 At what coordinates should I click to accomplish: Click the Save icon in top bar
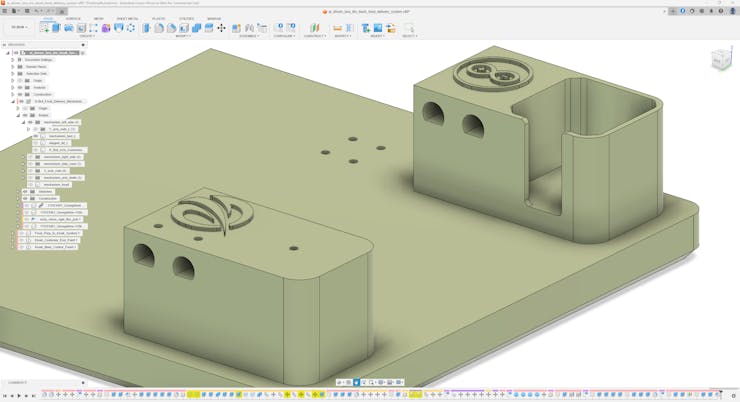(25, 11)
